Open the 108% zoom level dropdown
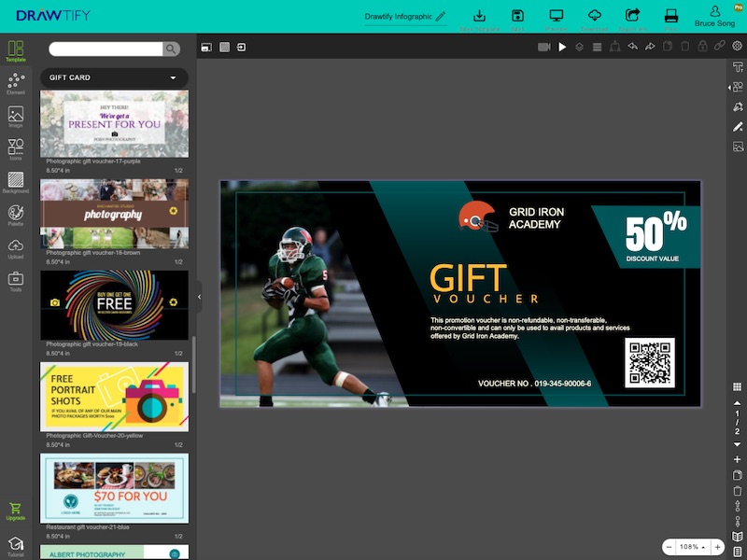This screenshot has width=747, height=560. click(x=693, y=547)
